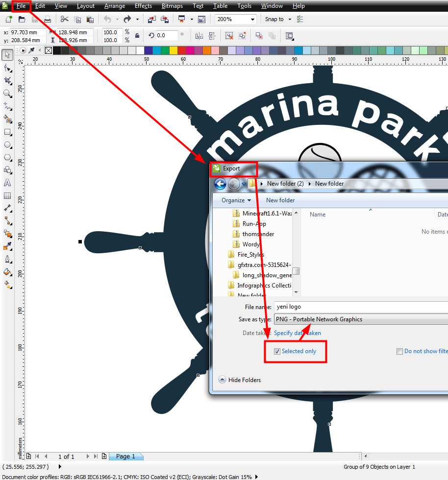This screenshot has height=480, width=448.
Task: Click the Print icon
Action: point(48,19)
